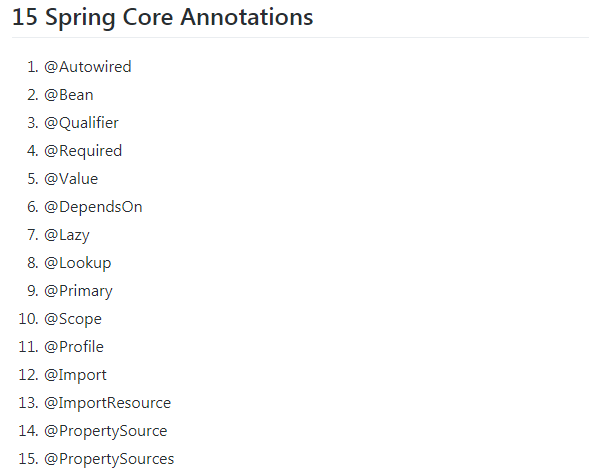The width and height of the screenshot is (589, 475).
Task: Click the @ImportResource annotation item
Action: pos(107,403)
